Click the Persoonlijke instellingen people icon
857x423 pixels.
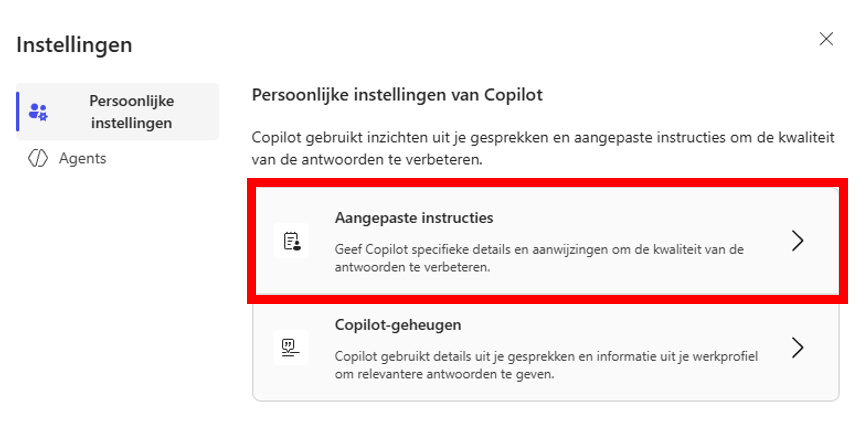(39, 111)
